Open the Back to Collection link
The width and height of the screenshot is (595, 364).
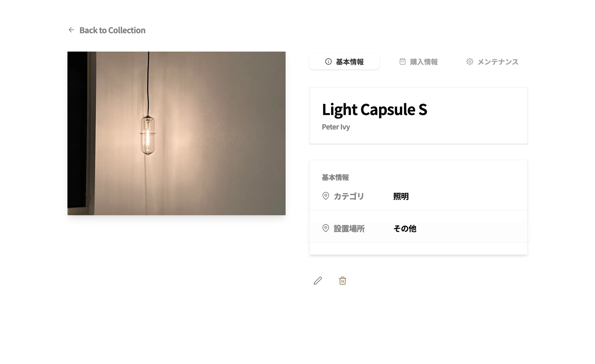point(107,30)
